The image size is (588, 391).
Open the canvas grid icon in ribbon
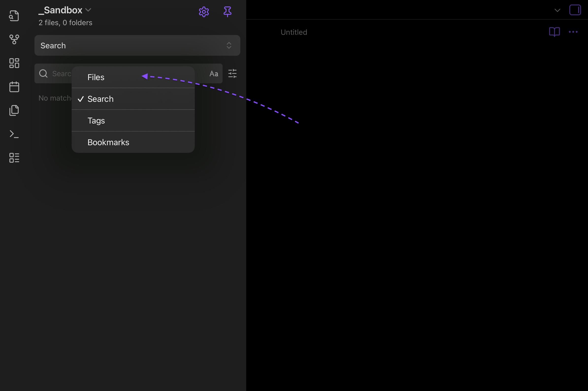coord(14,63)
